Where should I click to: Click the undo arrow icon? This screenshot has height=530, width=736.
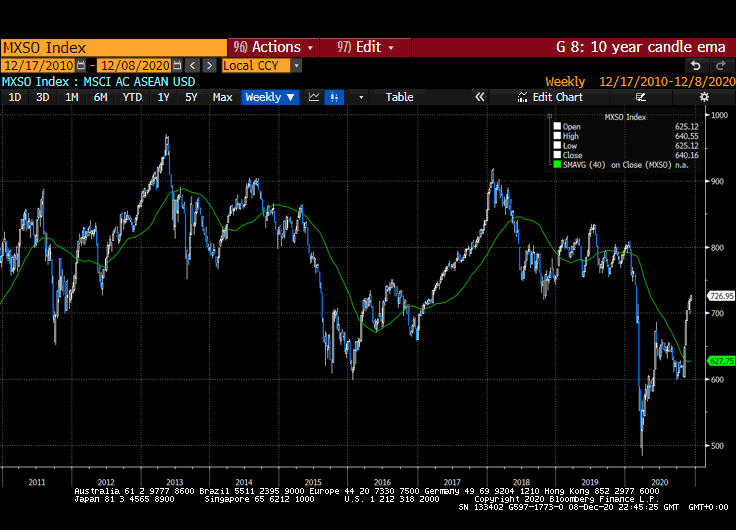[694, 65]
